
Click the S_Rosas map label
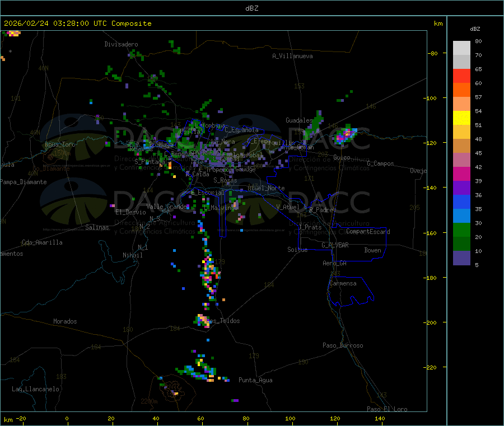click(225, 180)
